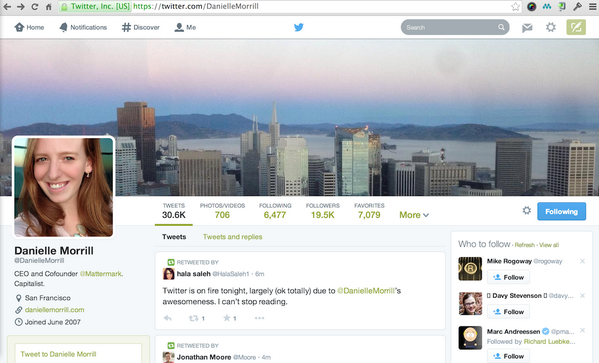Screen dimensions: 599x363
Task: Click Davy Stevenson's avatar
Action: tap(470, 303)
